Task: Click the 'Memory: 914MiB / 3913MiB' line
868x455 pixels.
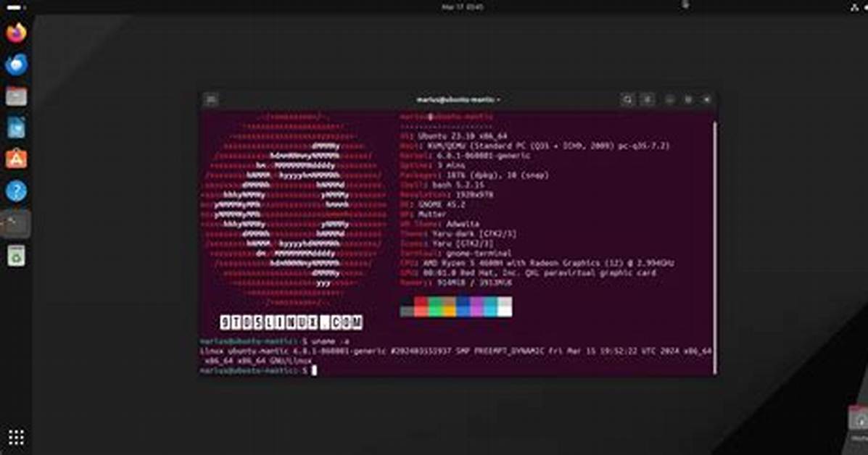Action: [456, 283]
